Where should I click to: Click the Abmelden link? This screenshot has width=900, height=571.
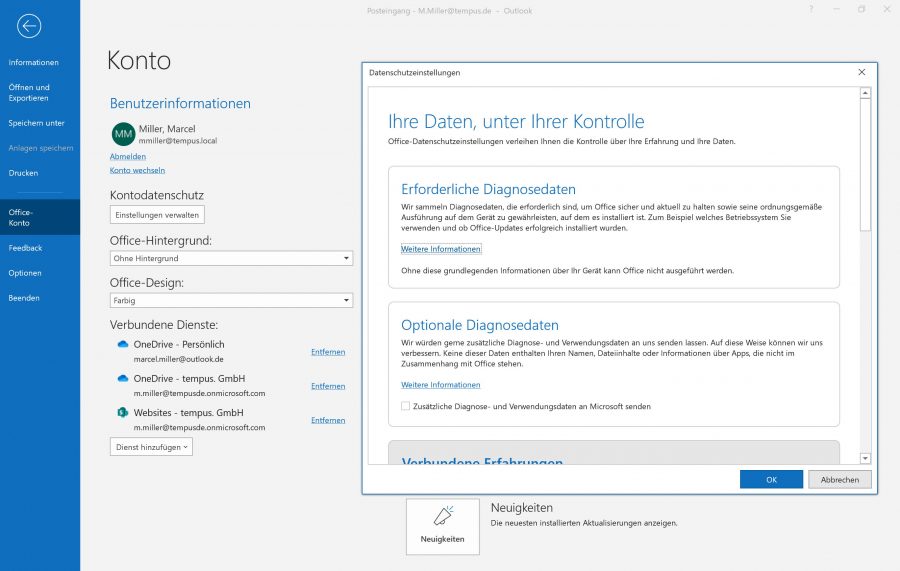pos(128,157)
